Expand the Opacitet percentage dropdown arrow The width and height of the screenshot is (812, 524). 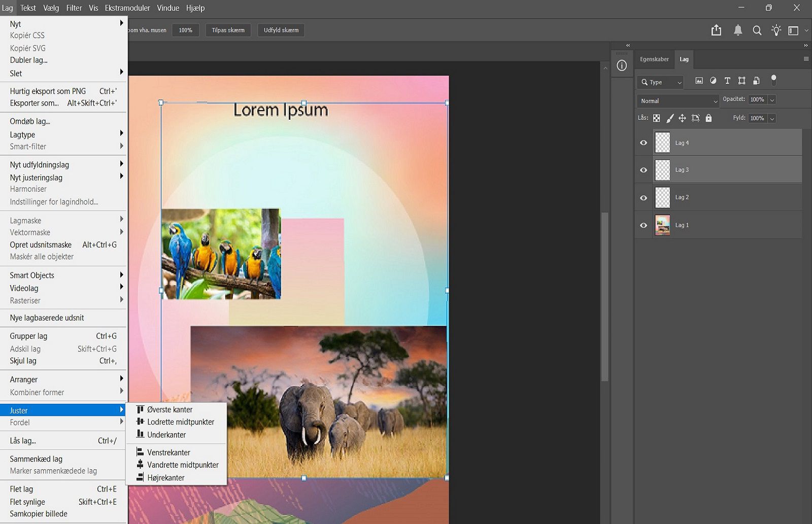click(x=772, y=100)
